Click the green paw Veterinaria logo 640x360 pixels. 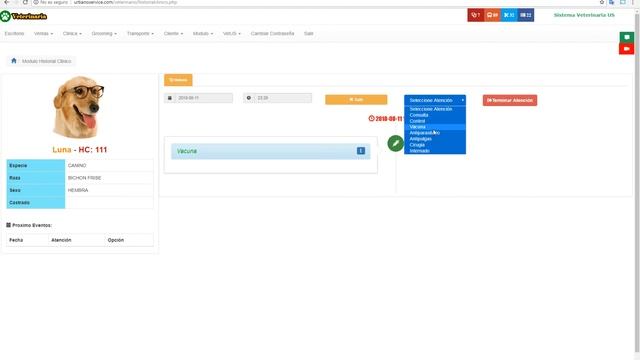coord(24,16)
